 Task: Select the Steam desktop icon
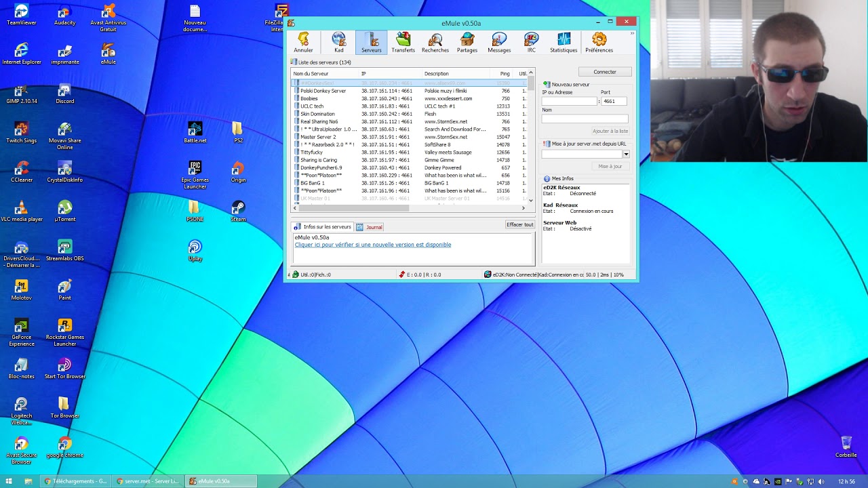coord(238,212)
